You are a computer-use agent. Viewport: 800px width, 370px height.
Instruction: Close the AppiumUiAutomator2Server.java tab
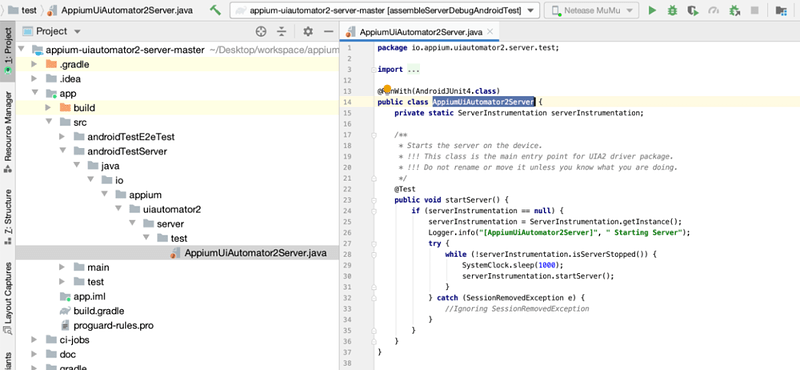click(490, 32)
